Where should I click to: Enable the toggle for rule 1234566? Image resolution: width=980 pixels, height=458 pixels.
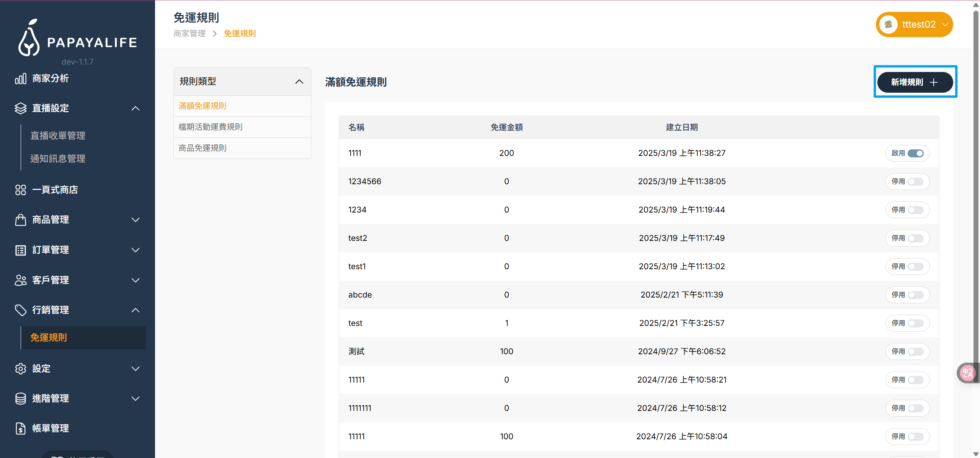(x=915, y=182)
